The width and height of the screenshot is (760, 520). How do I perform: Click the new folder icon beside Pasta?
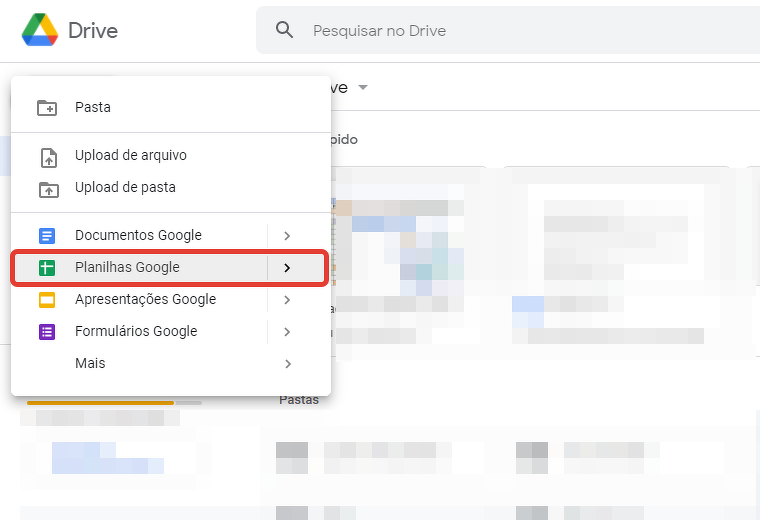click(47, 107)
